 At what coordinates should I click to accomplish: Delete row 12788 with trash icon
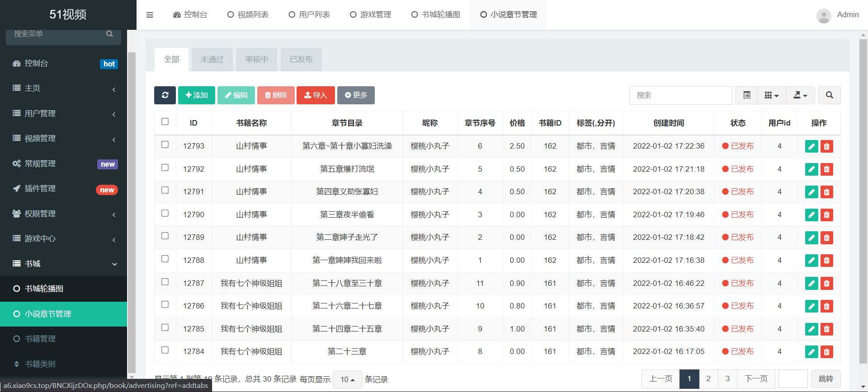(x=827, y=261)
